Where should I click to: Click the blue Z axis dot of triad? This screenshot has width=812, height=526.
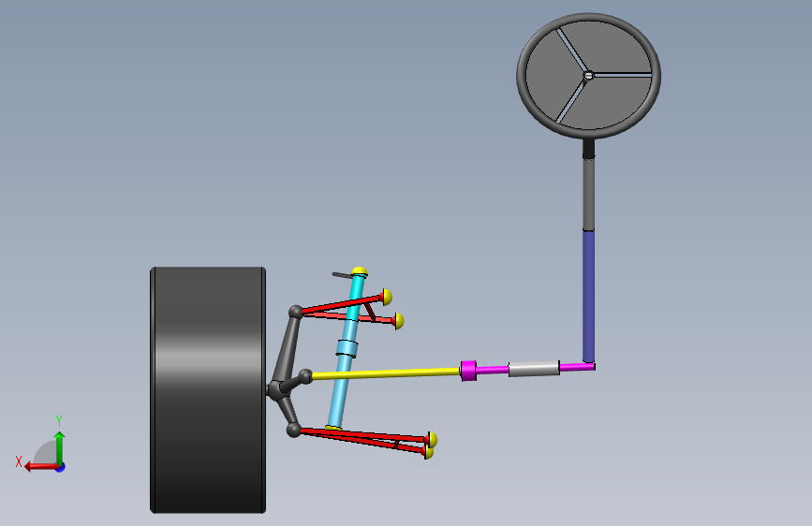[x=61, y=467]
